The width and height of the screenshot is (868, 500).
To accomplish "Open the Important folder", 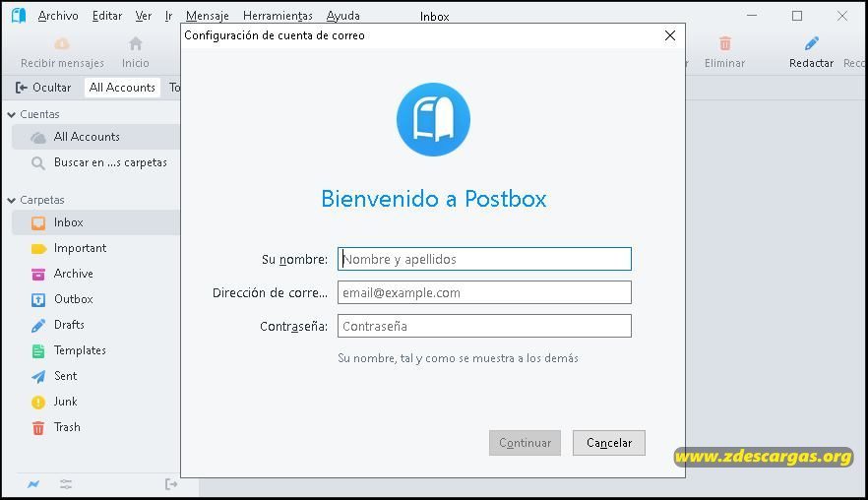I will (x=95, y=248).
